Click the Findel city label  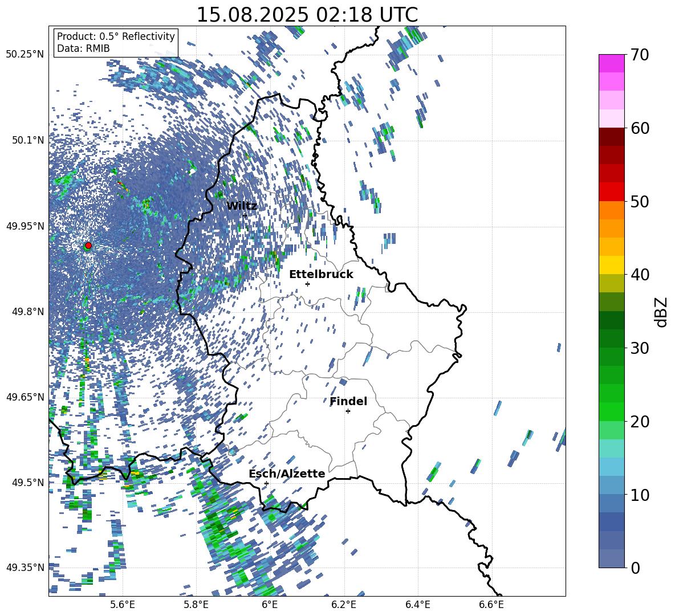(348, 401)
